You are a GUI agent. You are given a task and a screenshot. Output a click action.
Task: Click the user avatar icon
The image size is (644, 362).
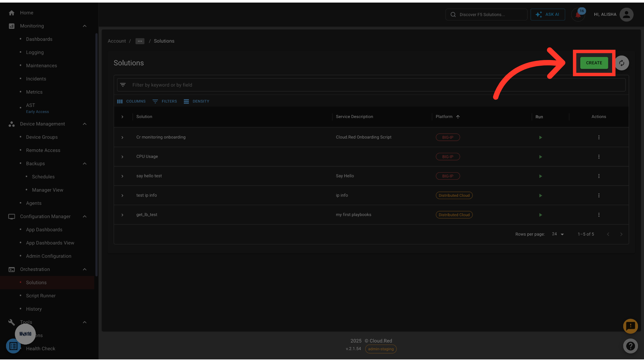point(626,15)
